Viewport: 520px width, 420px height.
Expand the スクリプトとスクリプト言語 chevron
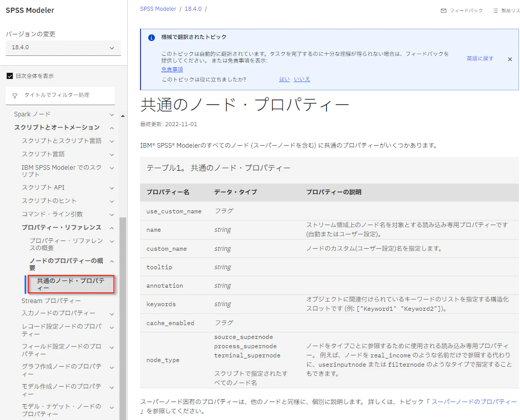(112, 142)
